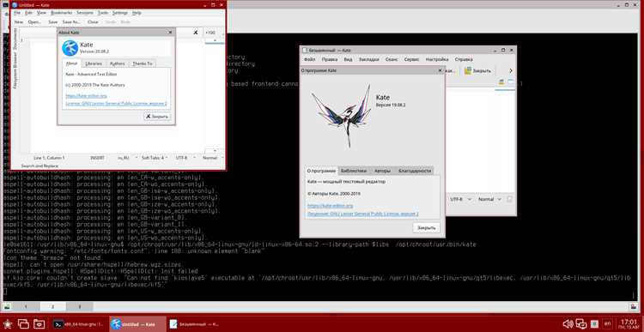Click Save As... in the Untitled Kate toolbar
The image size is (644, 332).
point(71,21)
